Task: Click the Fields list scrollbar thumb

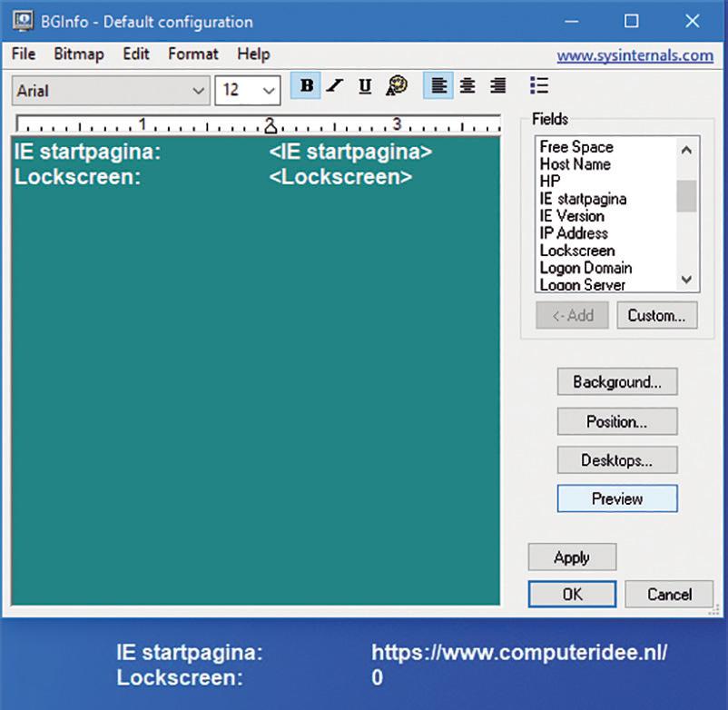Action: pyautogui.click(x=686, y=196)
